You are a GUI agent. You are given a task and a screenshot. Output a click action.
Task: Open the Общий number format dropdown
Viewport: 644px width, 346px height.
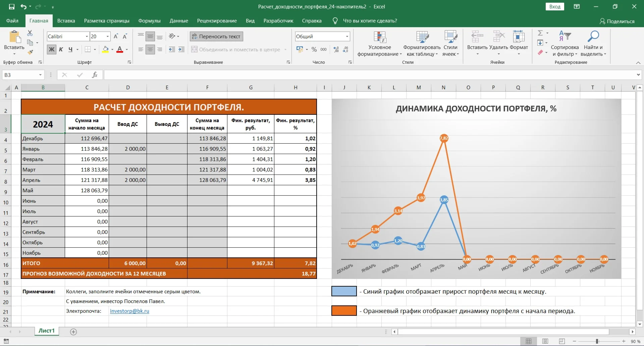[347, 36]
